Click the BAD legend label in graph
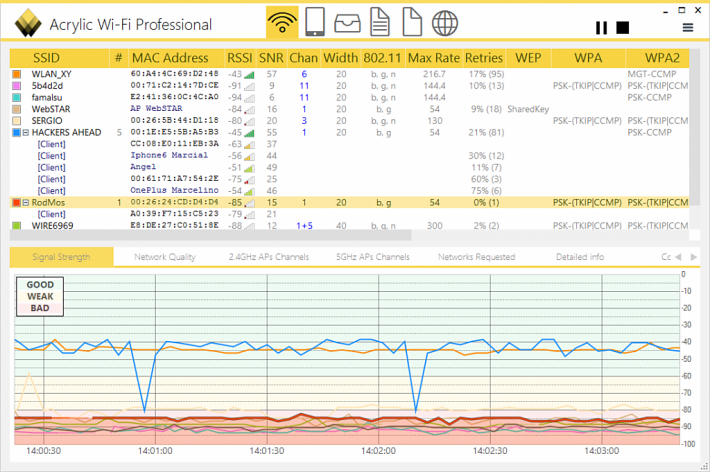 (40, 308)
